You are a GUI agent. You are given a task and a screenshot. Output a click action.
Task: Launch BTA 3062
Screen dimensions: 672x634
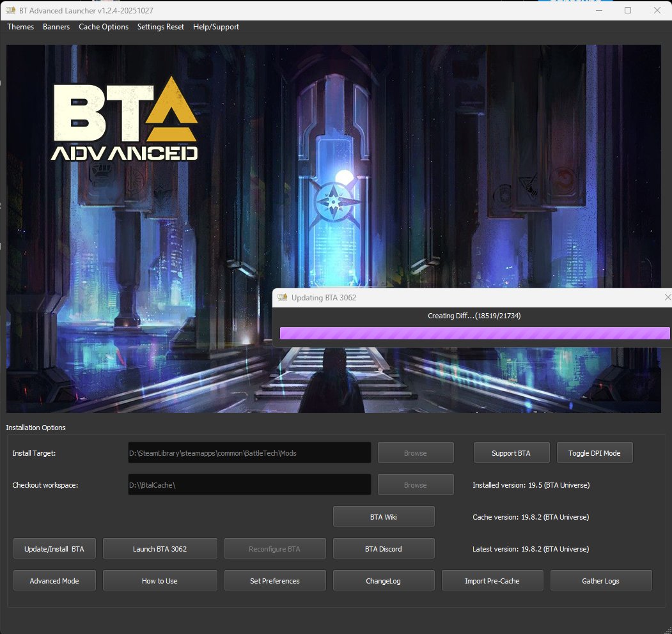[159, 549]
